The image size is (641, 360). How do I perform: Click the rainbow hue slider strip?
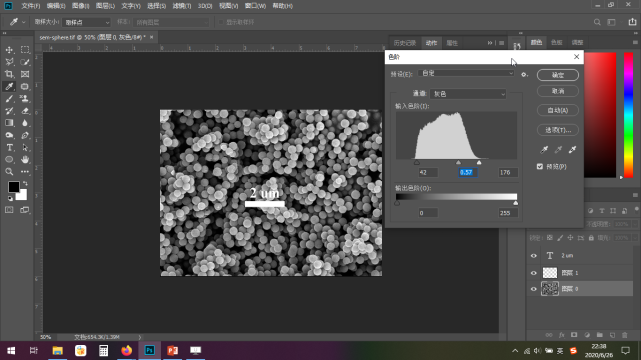tap(629, 115)
